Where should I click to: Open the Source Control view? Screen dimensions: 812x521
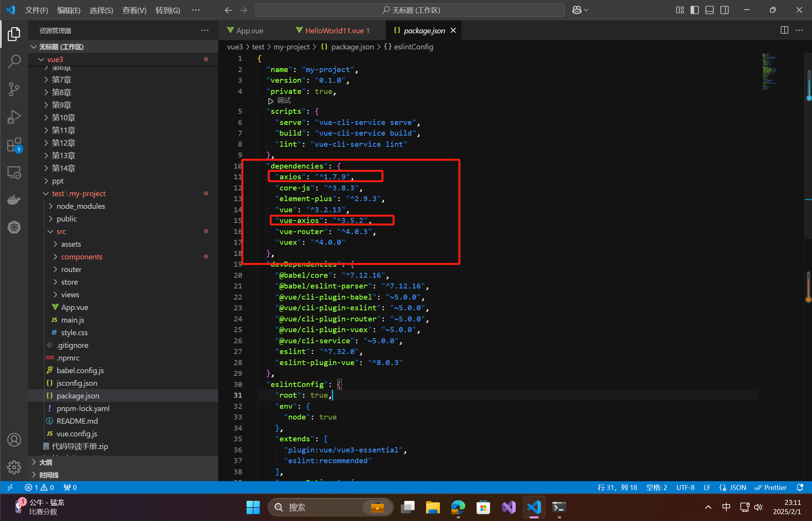pyautogui.click(x=14, y=89)
